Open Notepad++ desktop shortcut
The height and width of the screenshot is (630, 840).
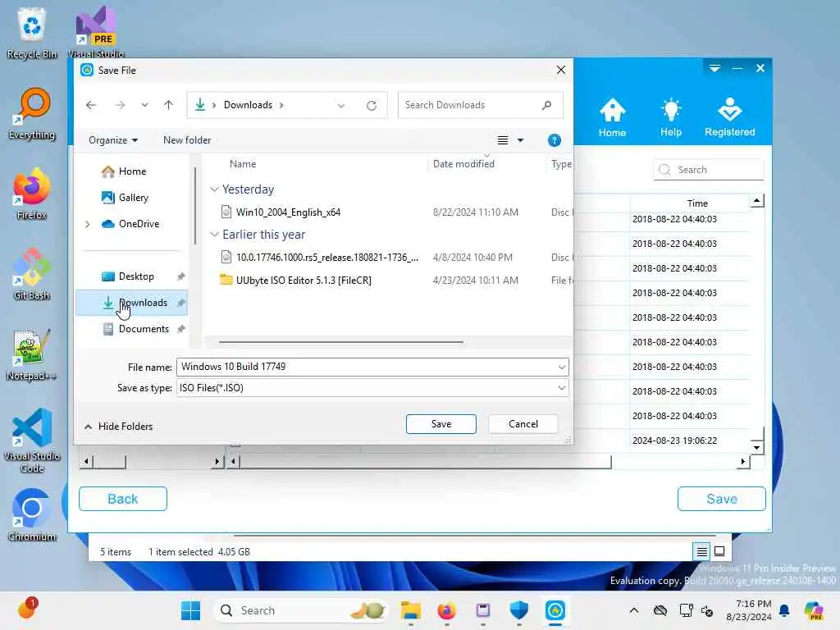click(x=32, y=354)
